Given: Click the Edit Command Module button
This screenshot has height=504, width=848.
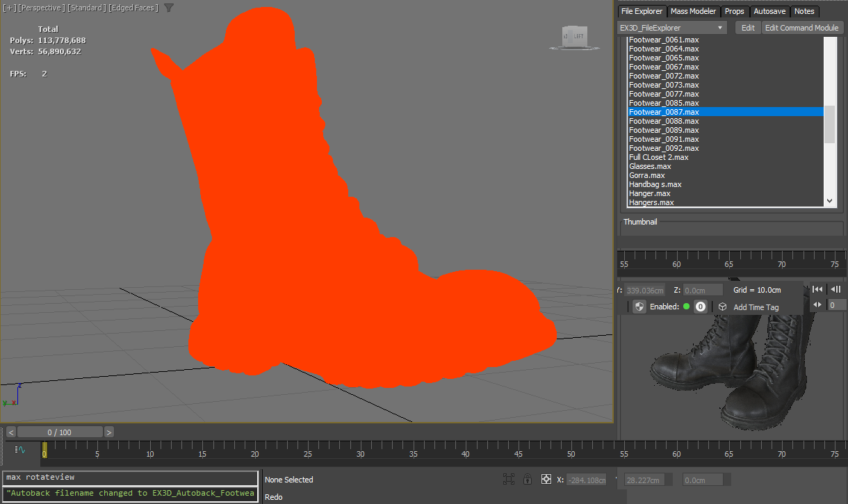Looking at the screenshot, I should (x=802, y=28).
